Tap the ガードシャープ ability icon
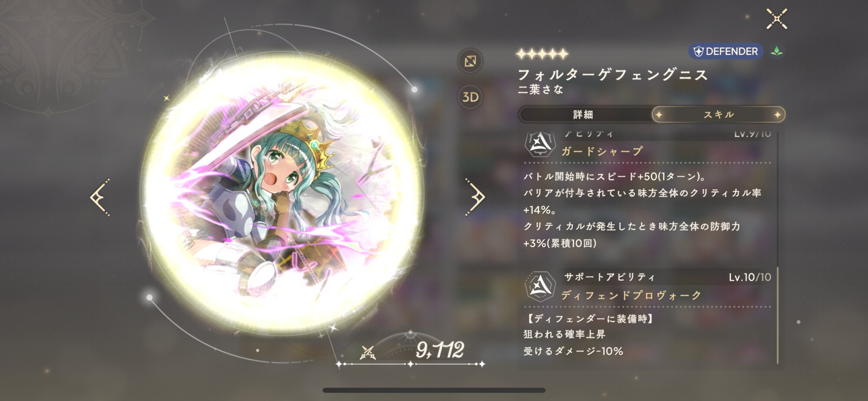Screen dimensions: 868x401 click(540, 144)
